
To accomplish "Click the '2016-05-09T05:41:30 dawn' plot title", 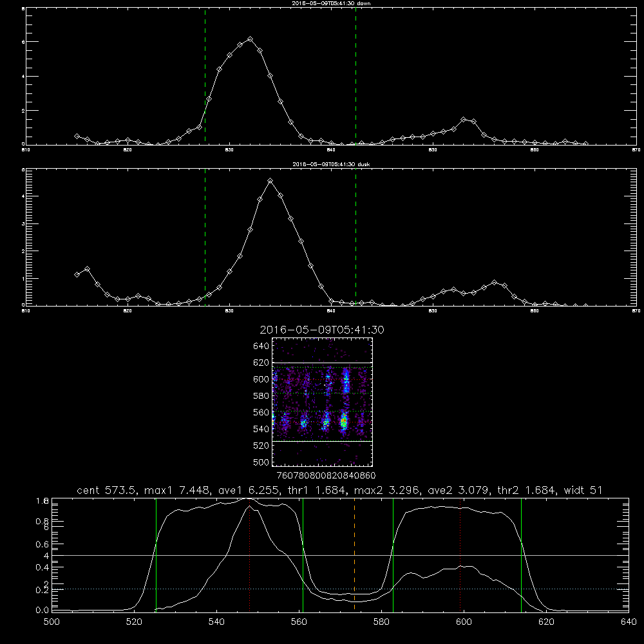I will [x=331, y=3].
